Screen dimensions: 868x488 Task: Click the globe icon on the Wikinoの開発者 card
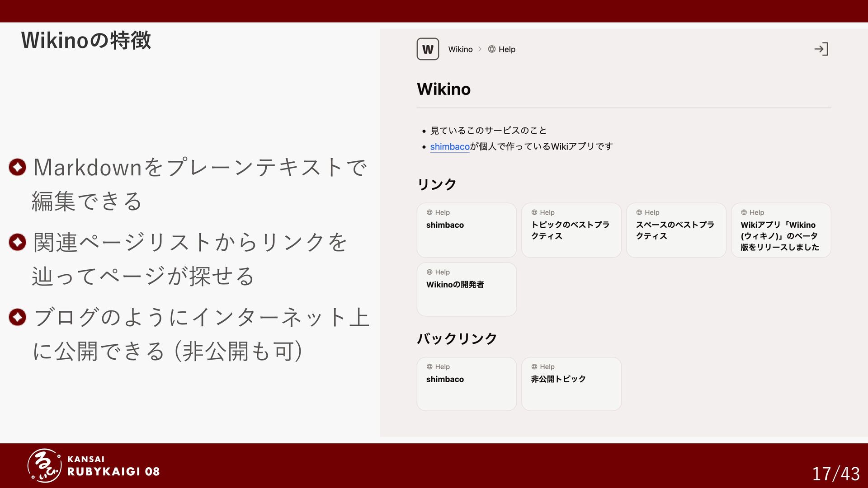tap(429, 272)
